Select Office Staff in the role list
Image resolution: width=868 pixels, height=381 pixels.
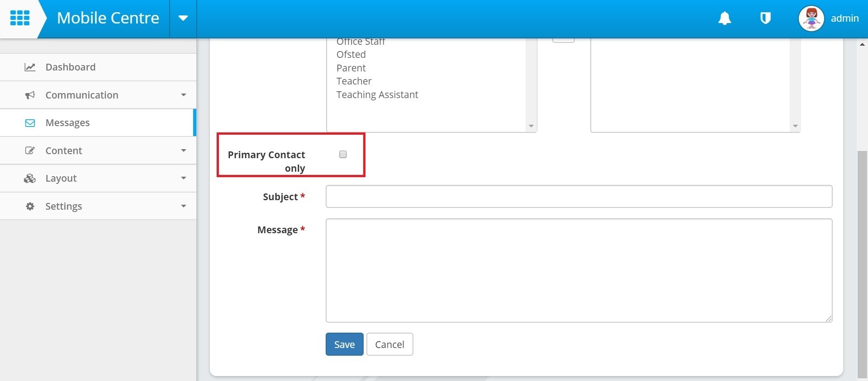click(360, 42)
